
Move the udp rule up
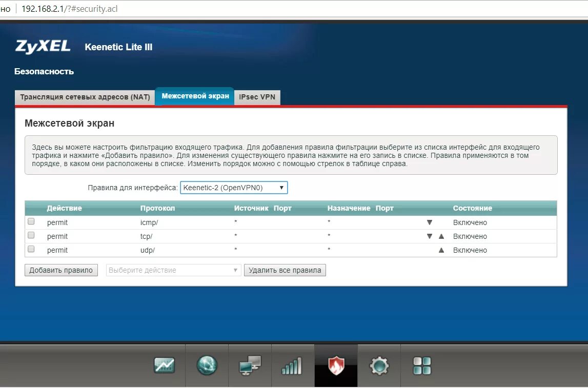pyautogui.click(x=441, y=250)
